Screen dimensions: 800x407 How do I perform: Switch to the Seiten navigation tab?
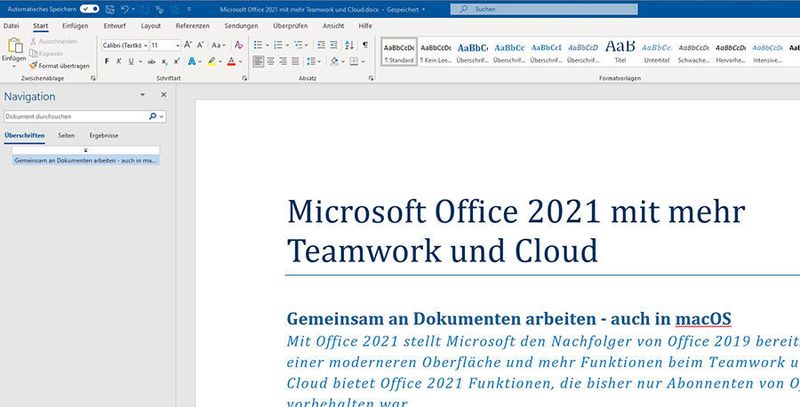click(66, 136)
